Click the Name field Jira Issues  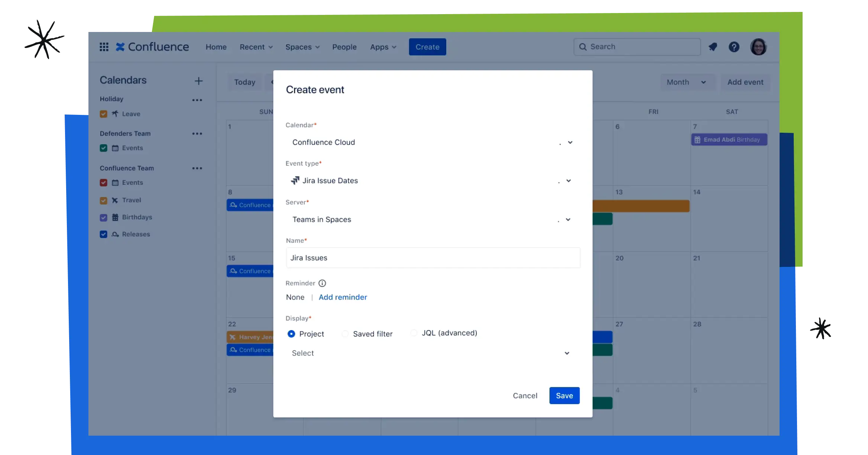(x=433, y=258)
